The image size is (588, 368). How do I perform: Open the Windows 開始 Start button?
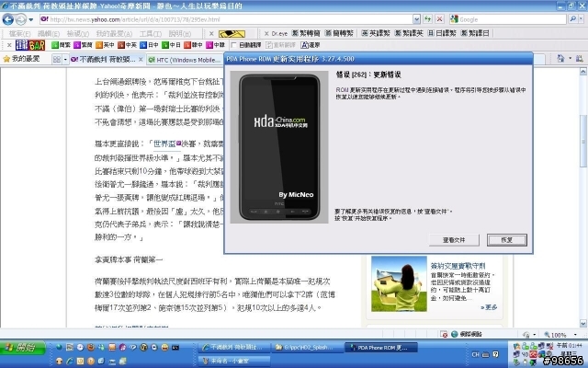[22, 348]
